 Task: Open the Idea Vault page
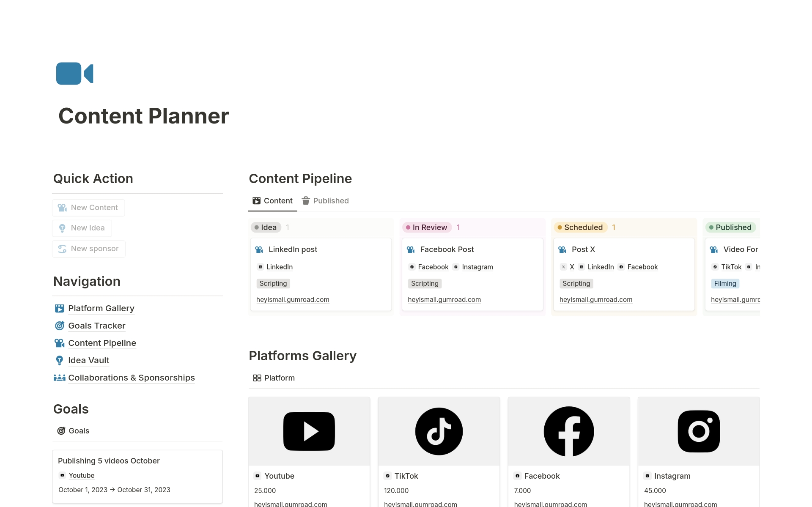88,360
